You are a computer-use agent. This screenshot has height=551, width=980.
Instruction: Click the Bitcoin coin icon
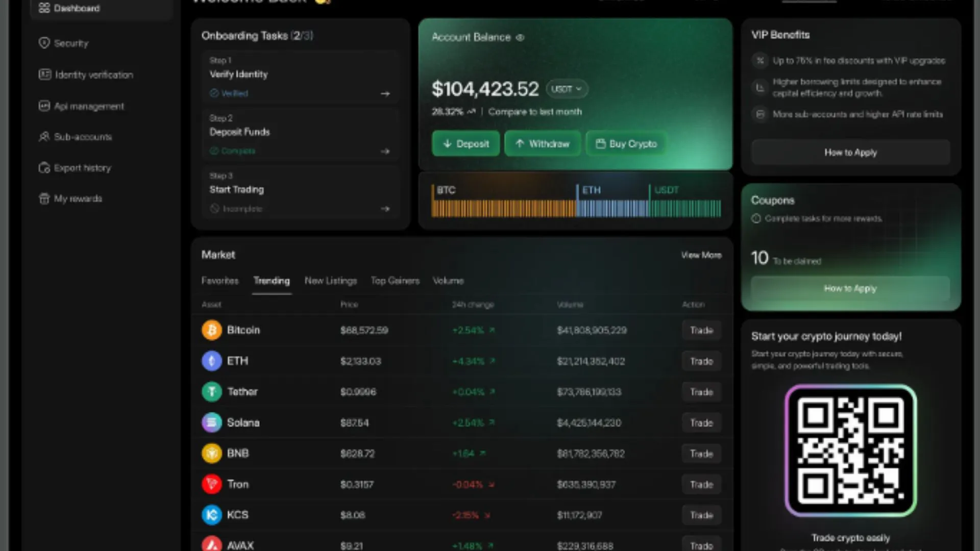pyautogui.click(x=211, y=330)
